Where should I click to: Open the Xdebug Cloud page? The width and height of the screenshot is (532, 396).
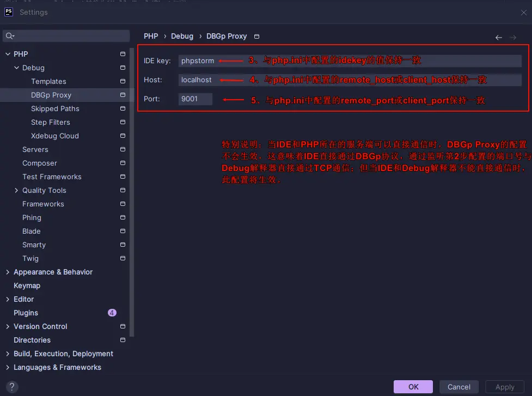[54, 136]
